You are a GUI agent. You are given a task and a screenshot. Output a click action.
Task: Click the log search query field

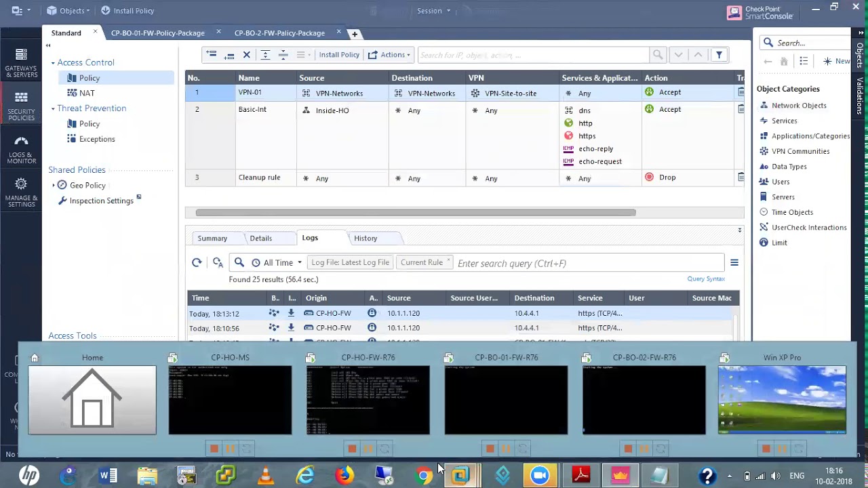click(589, 263)
